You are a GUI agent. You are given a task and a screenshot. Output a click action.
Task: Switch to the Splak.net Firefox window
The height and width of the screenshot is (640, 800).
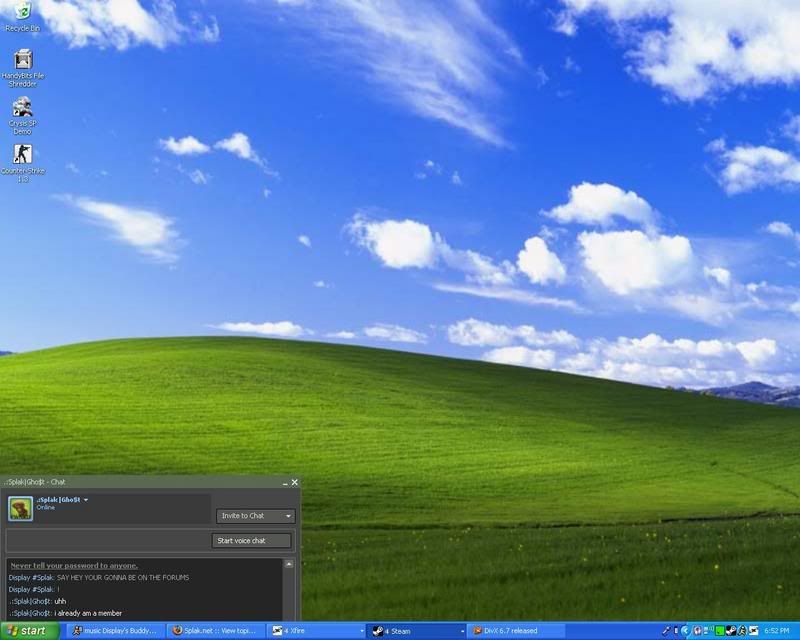point(215,631)
